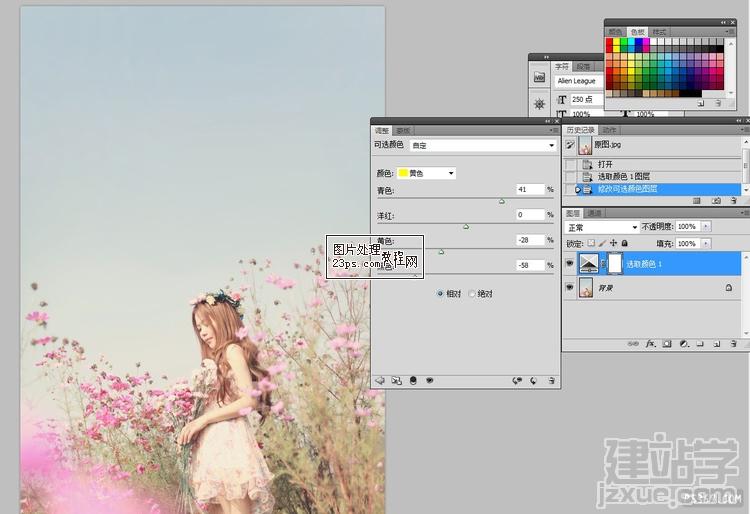Click lock transparent pixels icon
The width and height of the screenshot is (750, 514).
(591, 243)
